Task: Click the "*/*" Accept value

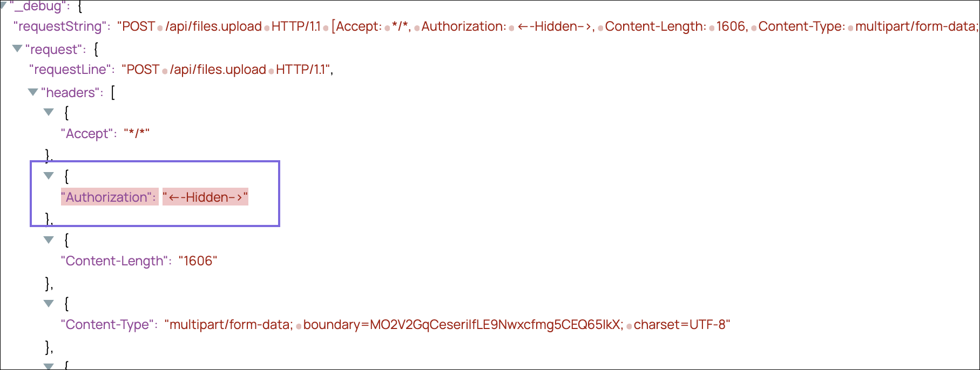Action: tap(137, 134)
